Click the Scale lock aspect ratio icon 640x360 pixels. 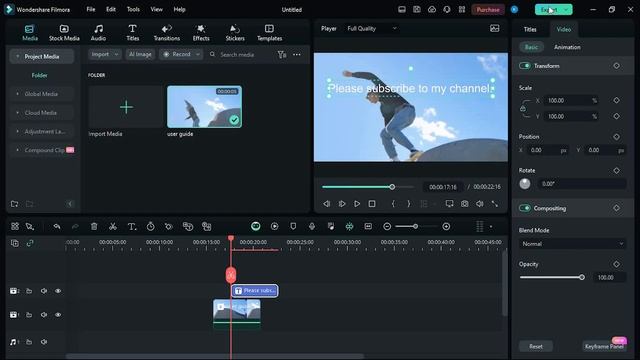tap(523, 109)
